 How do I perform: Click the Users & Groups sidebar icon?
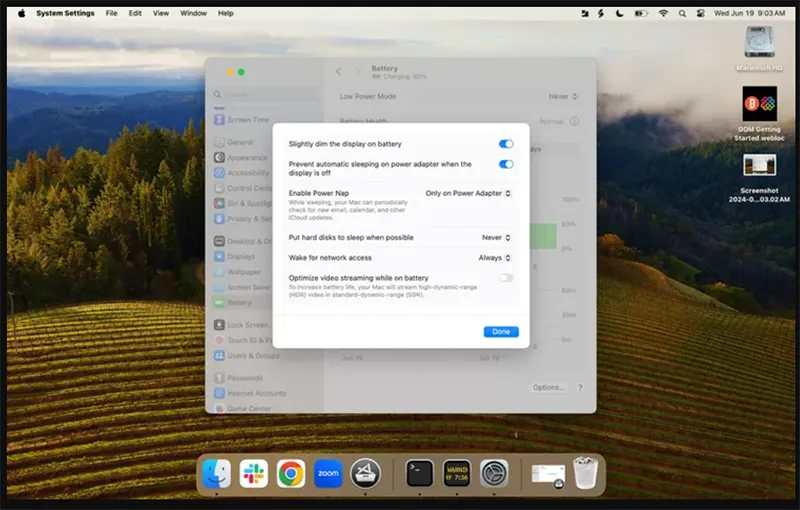pyautogui.click(x=219, y=355)
